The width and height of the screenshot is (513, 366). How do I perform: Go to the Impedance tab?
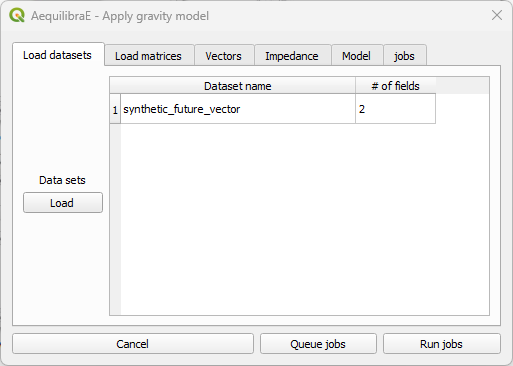pyautogui.click(x=292, y=56)
